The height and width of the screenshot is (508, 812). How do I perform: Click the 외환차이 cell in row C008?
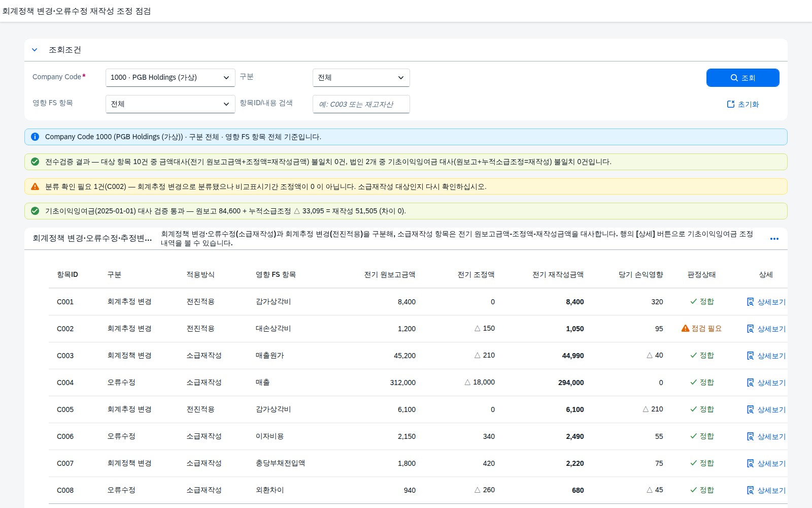pos(269,490)
